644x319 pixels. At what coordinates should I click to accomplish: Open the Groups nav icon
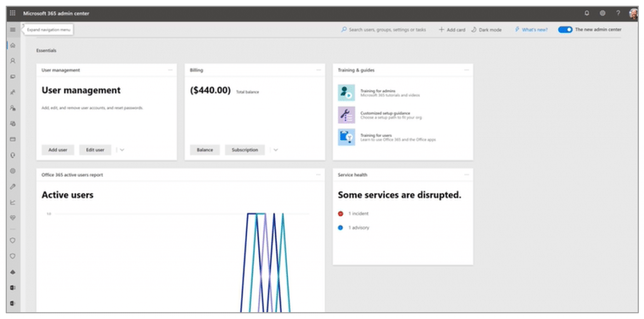click(13, 92)
